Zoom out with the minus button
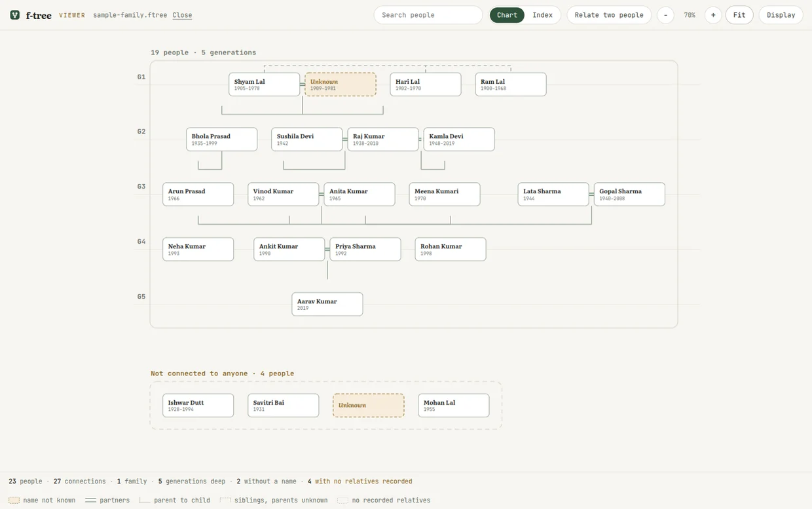The height and width of the screenshot is (509, 812). click(x=665, y=15)
